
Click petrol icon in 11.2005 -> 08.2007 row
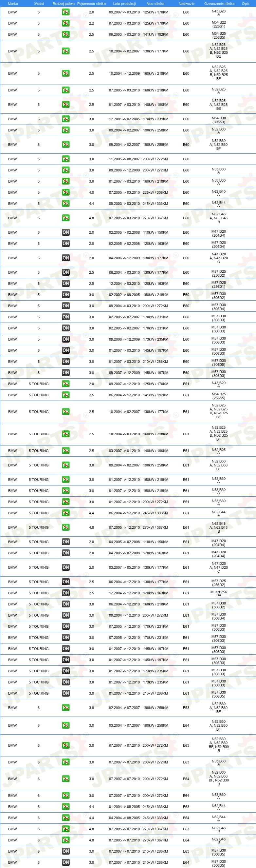click(65, 159)
